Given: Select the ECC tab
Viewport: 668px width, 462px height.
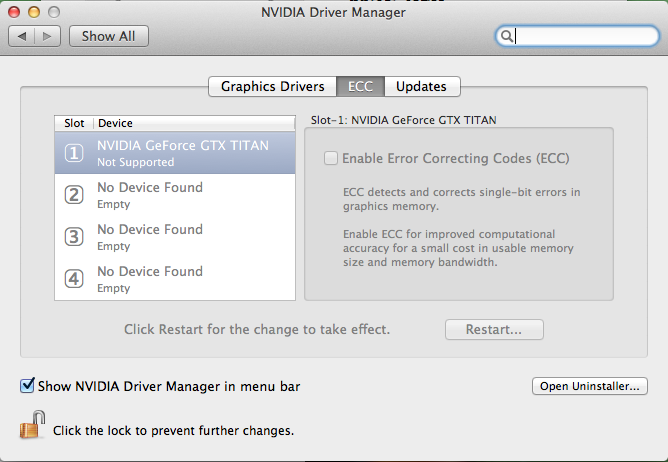Looking at the screenshot, I should [360, 86].
